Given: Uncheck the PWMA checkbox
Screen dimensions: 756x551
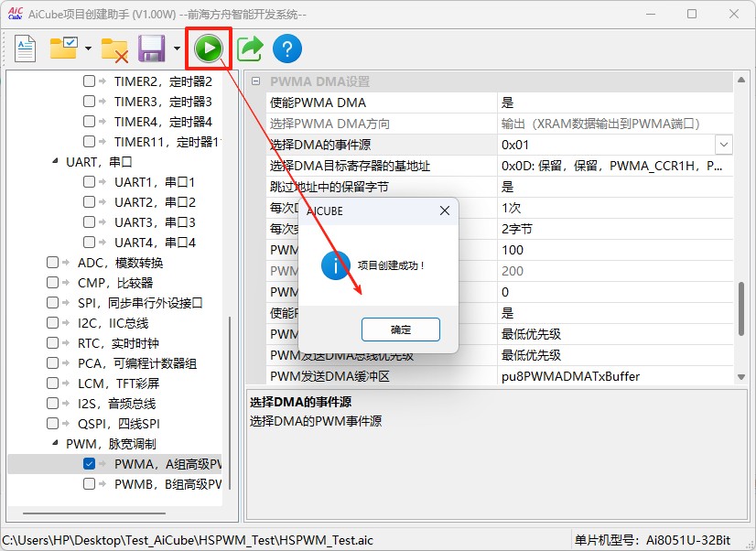Looking at the screenshot, I should tap(89, 464).
